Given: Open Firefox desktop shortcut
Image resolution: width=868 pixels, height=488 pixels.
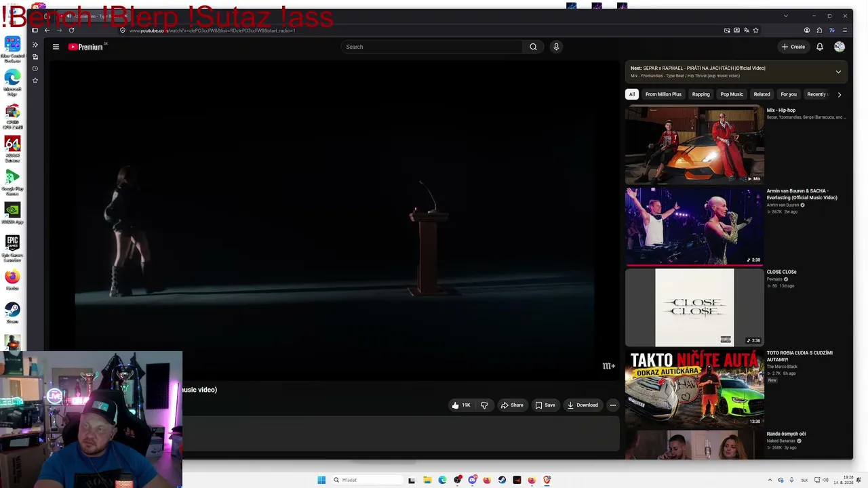Looking at the screenshot, I should 12,280.
